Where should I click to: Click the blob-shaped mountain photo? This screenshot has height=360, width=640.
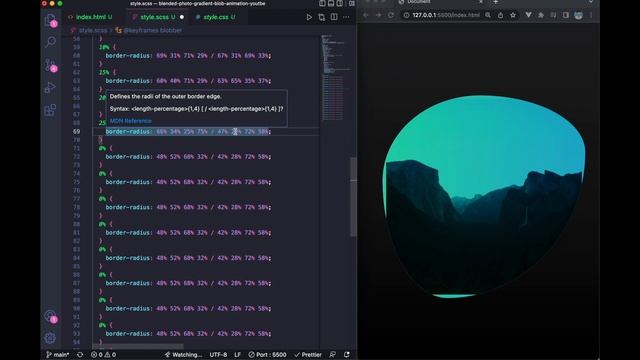[x=484, y=197]
